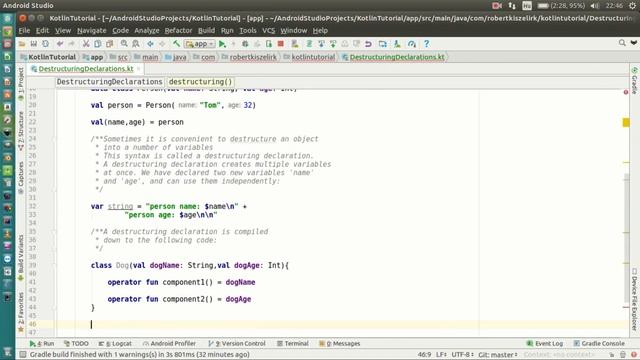The width and height of the screenshot is (640, 360).
Task: Open the UTF-8 encoding selector
Action: tap(462, 355)
